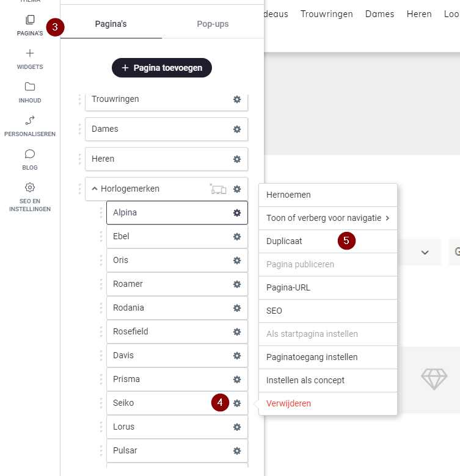The width and height of the screenshot is (460, 476).
Task: Select the Heren page row
Action: pos(167,159)
